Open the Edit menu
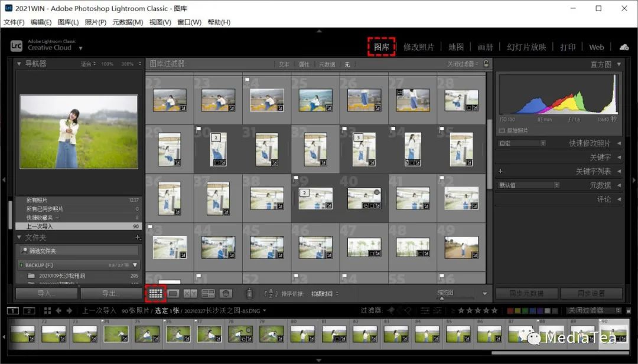 click(41, 22)
